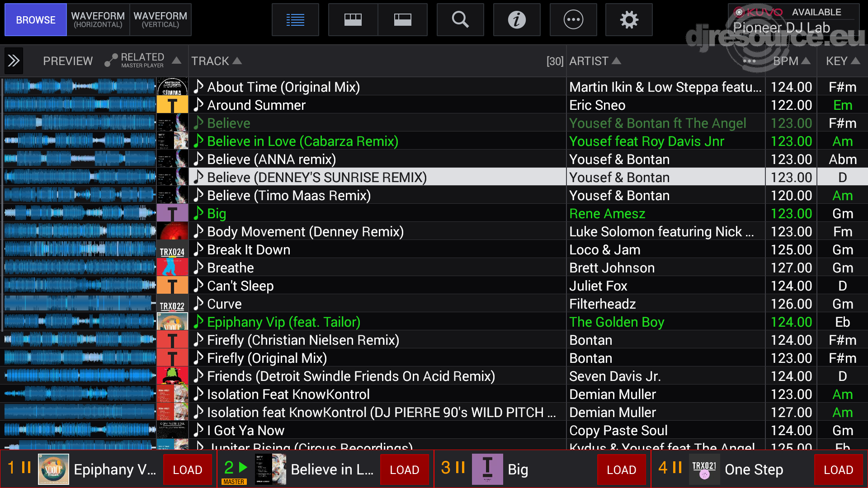The height and width of the screenshot is (488, 868).
Task: Select Body Movement (Denney Remix)
Action: [305, 231]
